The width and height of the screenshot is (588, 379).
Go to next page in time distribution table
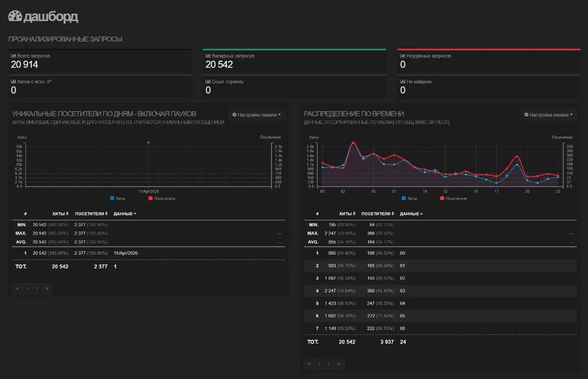(x=329, y=363)
